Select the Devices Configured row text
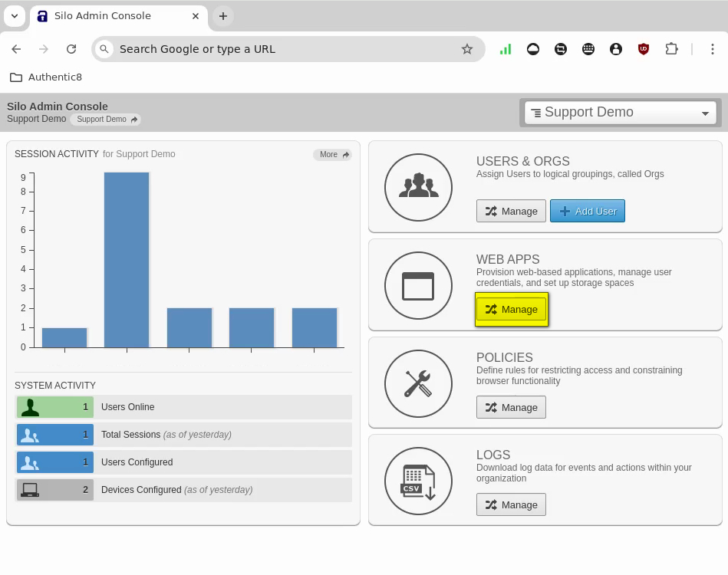 click(177, 490)
